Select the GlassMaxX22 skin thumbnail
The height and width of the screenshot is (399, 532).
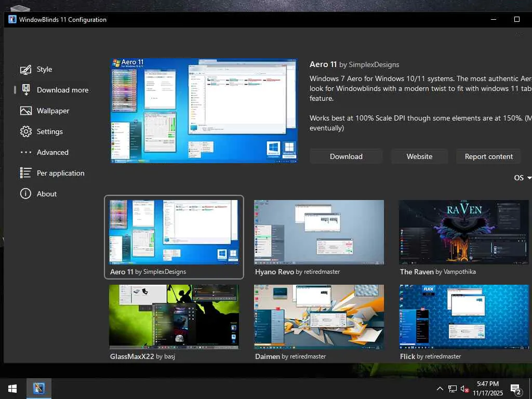coord(174,317)
